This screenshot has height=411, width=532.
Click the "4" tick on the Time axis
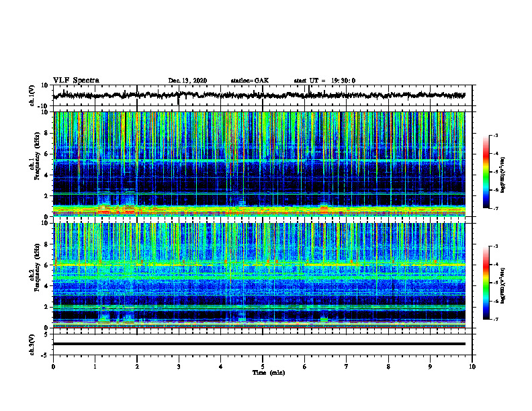[x=221, y=367]
